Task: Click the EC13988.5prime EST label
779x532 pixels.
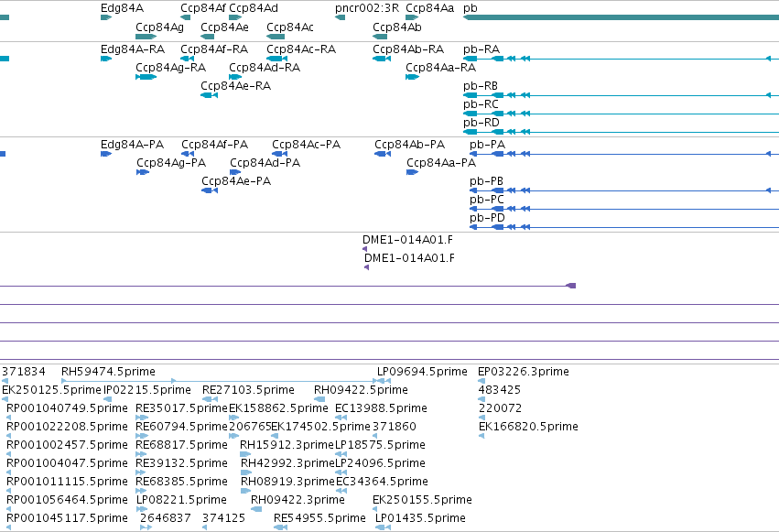Action: [381, 408]
